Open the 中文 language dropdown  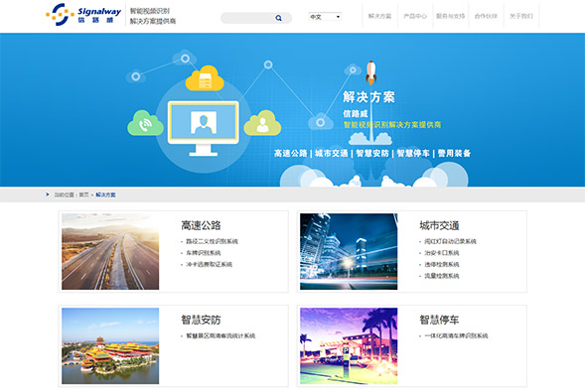point(325,17)
